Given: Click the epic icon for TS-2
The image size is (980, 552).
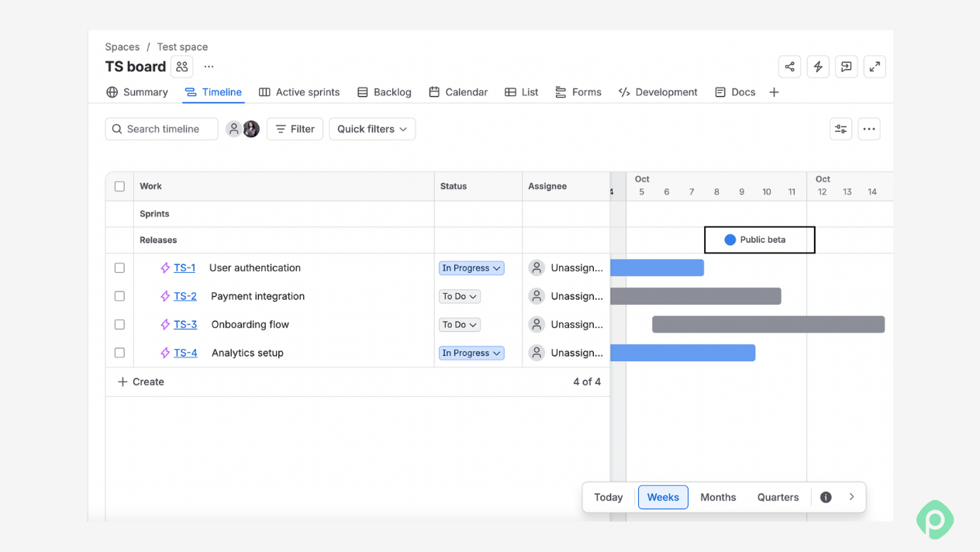Looking at the screenshot, I should (x=165, y=296).
